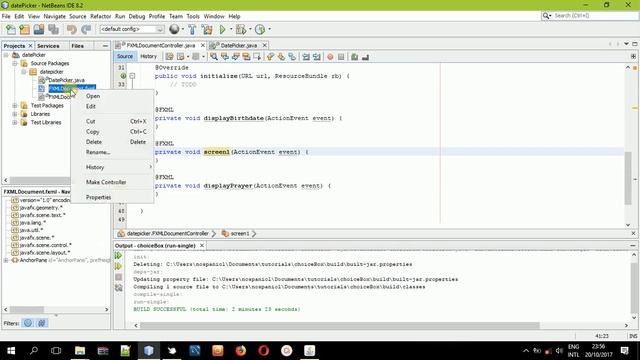The image size is (640, 360).
Task: Click the Shift Line Left icon
Action: [x=306, y=57]
